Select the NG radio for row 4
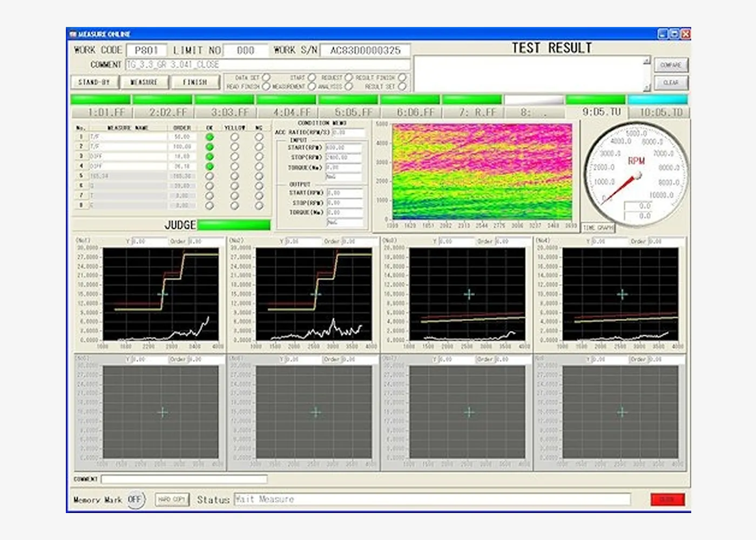 pyautogui.click(x=259, y=166)
